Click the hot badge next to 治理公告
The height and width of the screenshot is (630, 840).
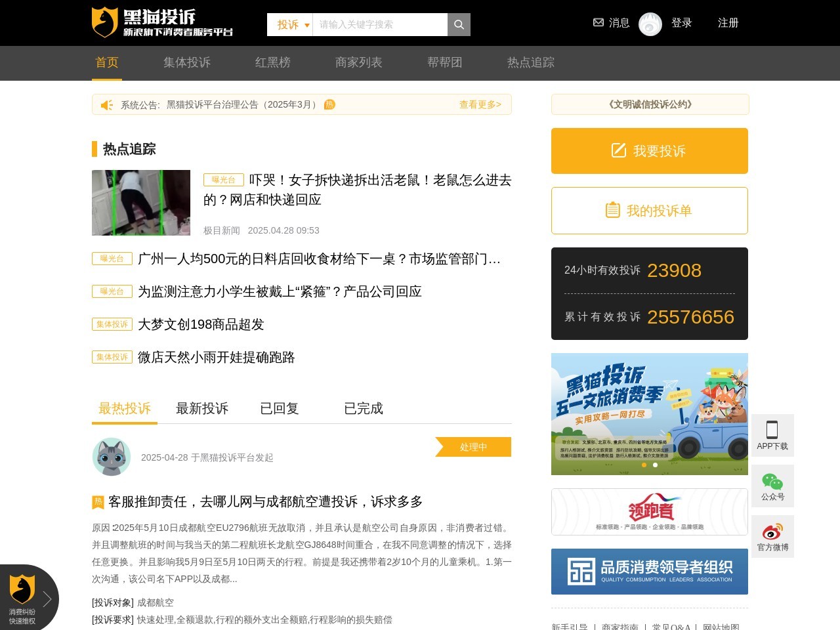pos(329,104)
